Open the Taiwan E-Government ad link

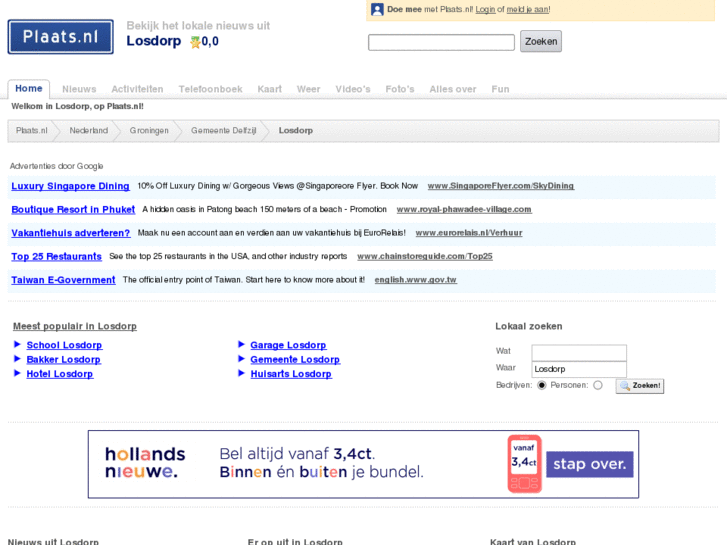[x=64, y=280]
